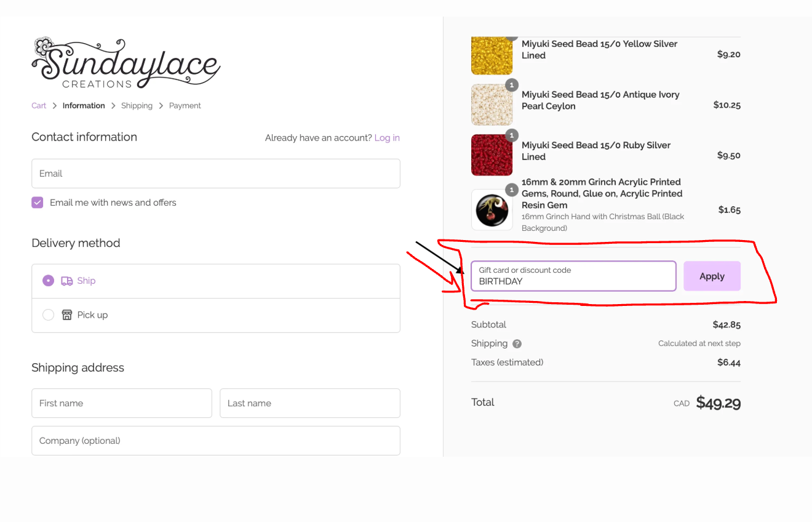Click the Company (optional) field
Image resolution: width=812 pixels, height=522 pixels.
(x=216, y=441)
